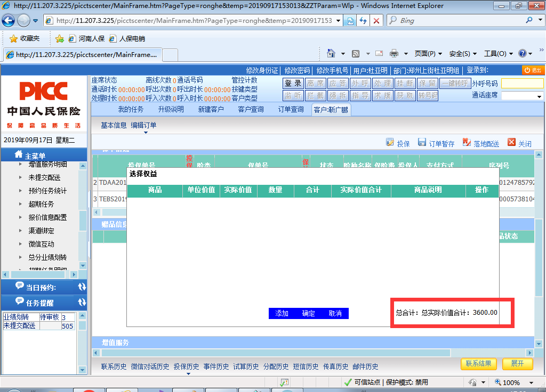Refresh the 任务提醒 panel with arrows icon
This screenshot has height=392, width=546.
tap(82, 302)
